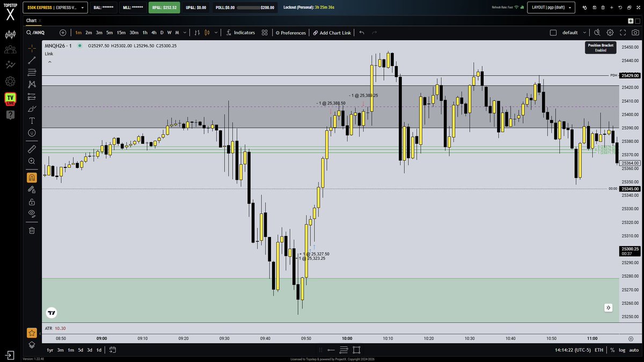Switch to 15m timeframe

pyautogui.click(x=121, y=33)
